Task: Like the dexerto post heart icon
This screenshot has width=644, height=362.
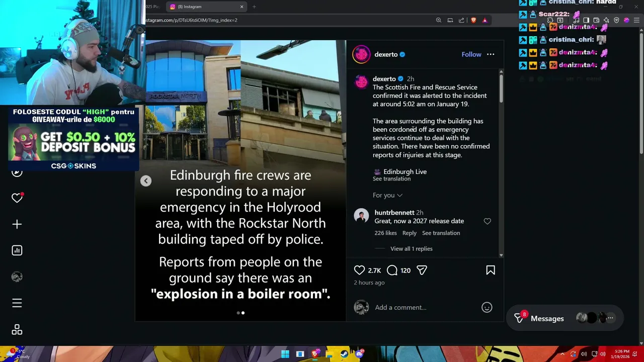Action: [x=359, y=270]
